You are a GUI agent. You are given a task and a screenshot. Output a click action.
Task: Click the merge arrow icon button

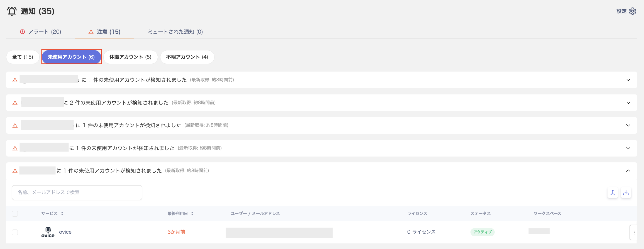click(x=613, y=192)
